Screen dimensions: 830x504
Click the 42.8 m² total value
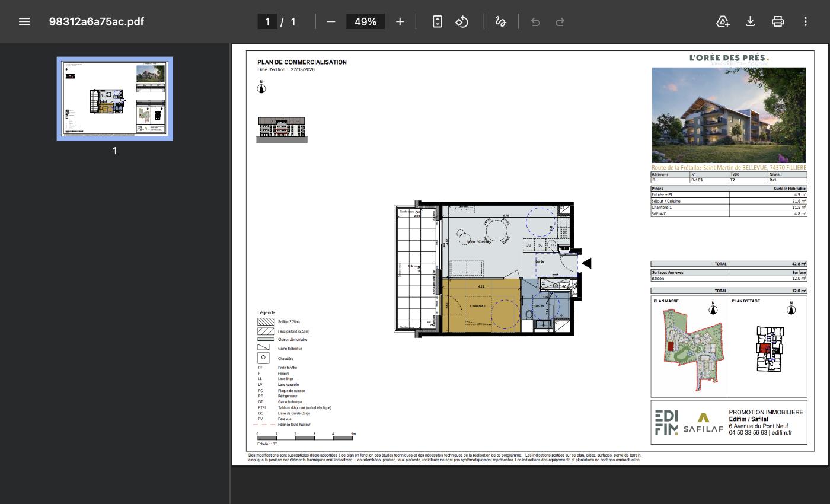tap(799, 264)
